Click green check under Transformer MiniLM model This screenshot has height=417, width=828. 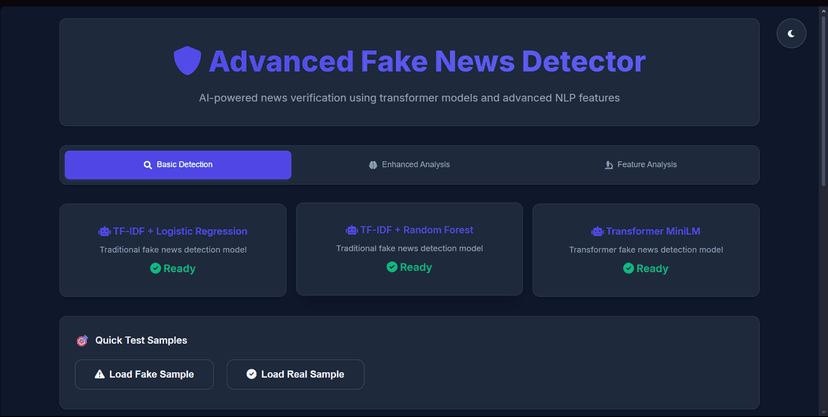pos(628,268)
